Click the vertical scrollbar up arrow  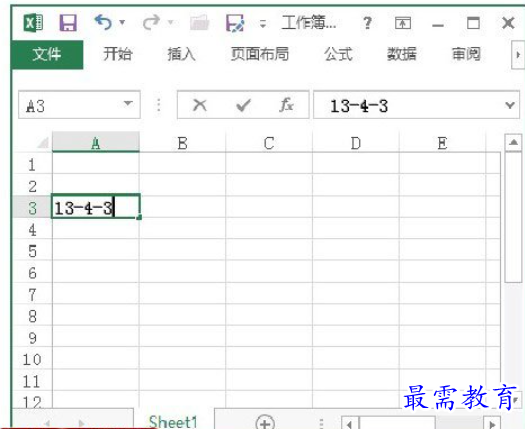tap(513, 143)
